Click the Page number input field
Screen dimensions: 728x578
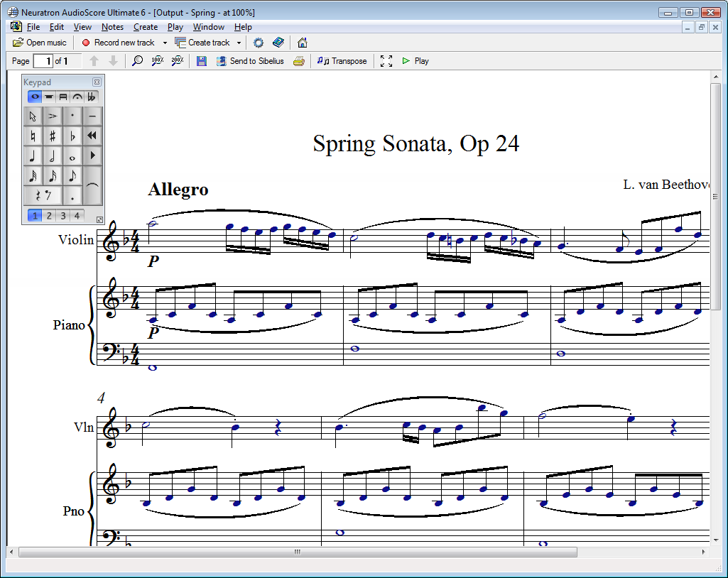(x=43, y=61)
